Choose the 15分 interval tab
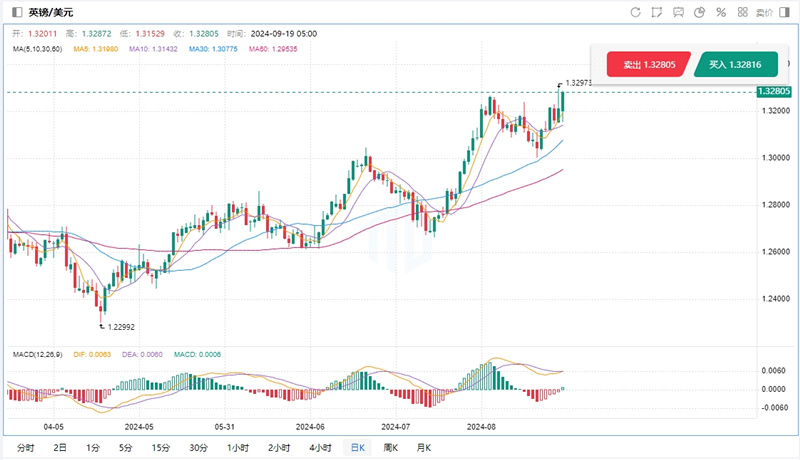This screenshot has width=800, height=460. point(160,448)
